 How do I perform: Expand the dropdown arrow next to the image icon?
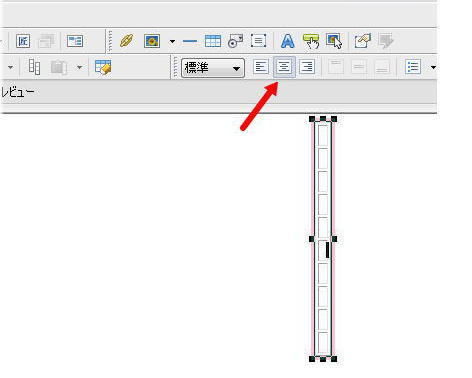172,42
